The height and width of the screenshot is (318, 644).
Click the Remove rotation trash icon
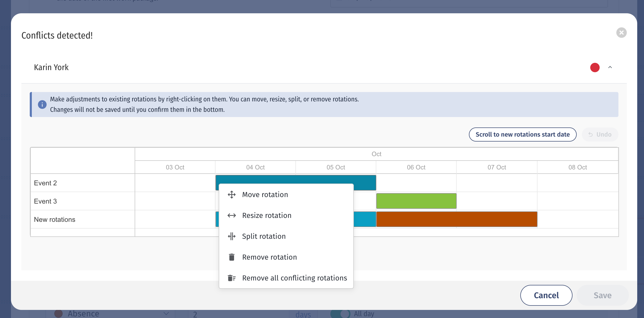pyautogui.click(x=231, y=257)
